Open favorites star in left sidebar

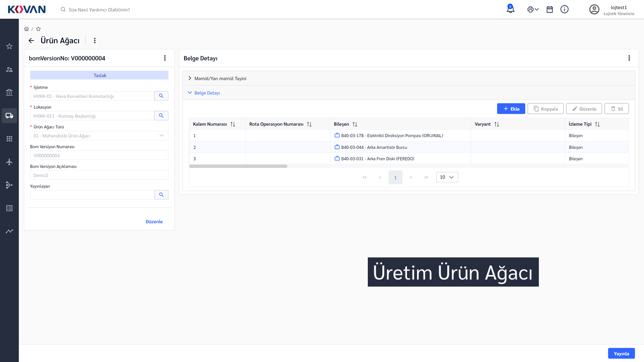coord(9,46)
